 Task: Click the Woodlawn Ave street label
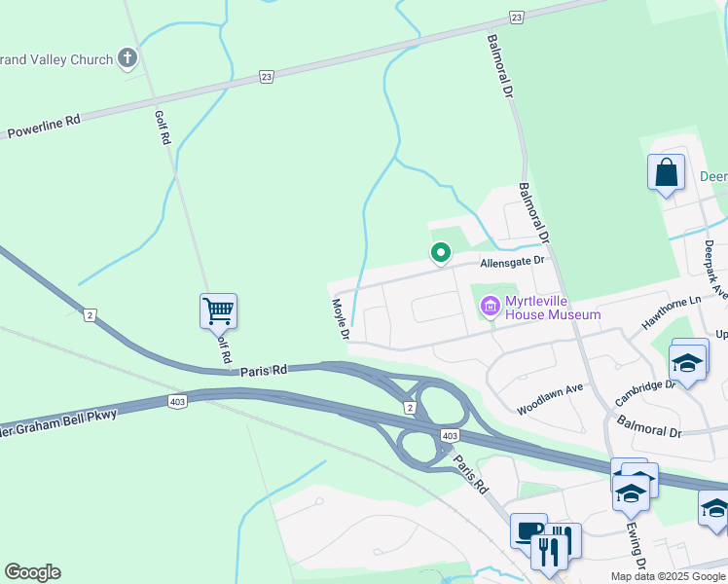point(550,399)
